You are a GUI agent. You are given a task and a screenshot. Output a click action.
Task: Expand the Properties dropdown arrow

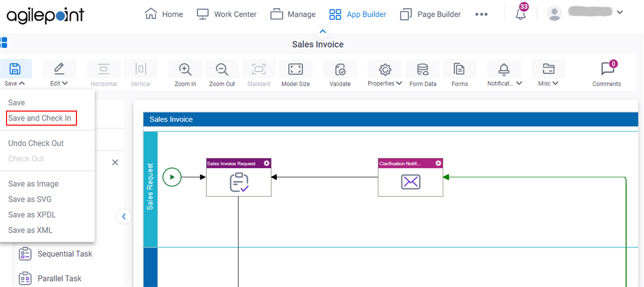(x=399, y=83)
